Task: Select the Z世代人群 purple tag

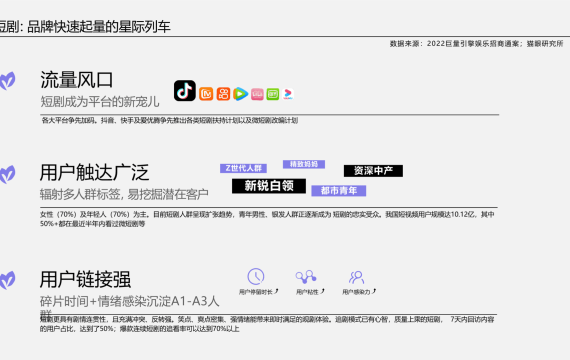Action: click(x=243, y=168)
